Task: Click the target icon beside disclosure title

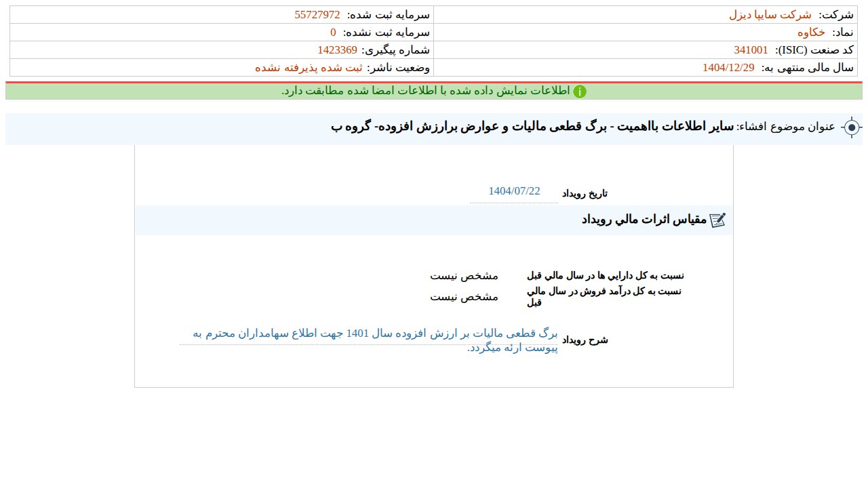Action: [x=852, y=127]
